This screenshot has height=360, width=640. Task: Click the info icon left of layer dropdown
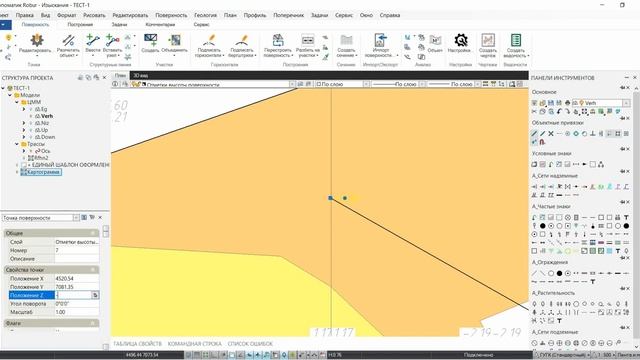pos(116,84)
